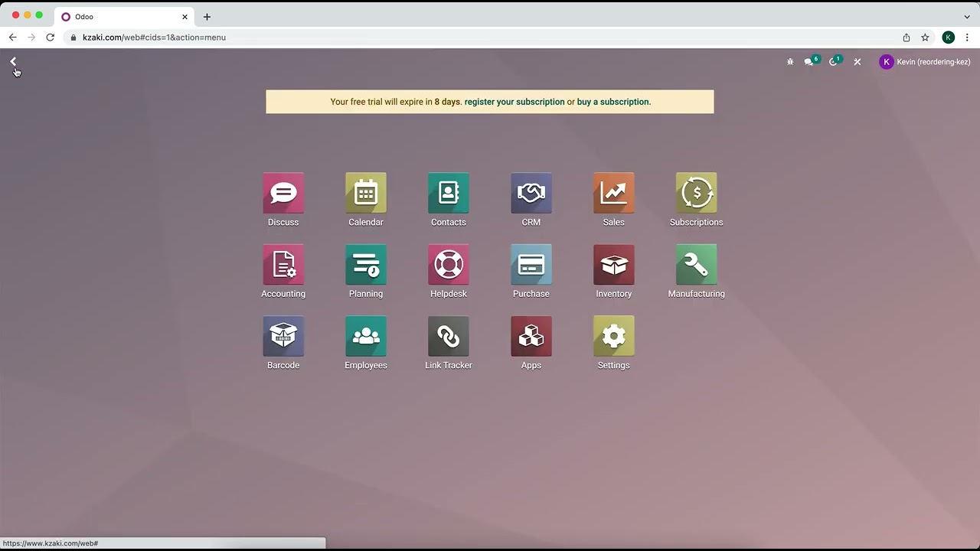The height and width of the screenshot is (551, 980).
Task: Go back in browser history
Action: point(13,37)
